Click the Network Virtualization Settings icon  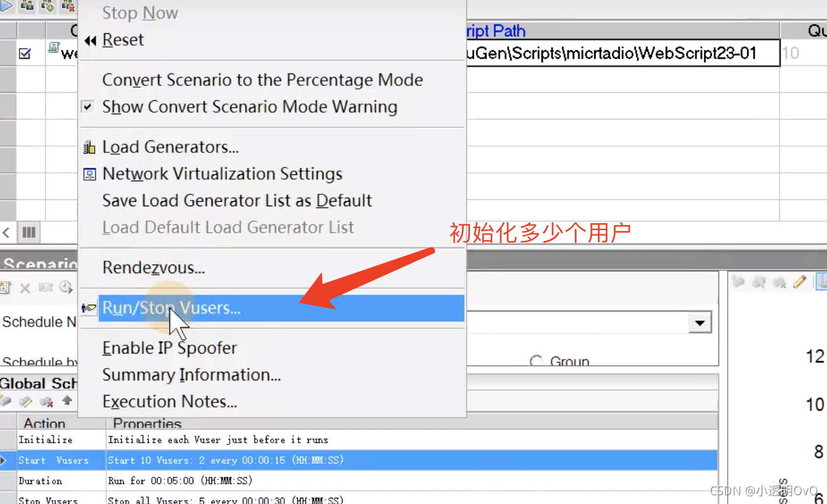pos(90,174)
